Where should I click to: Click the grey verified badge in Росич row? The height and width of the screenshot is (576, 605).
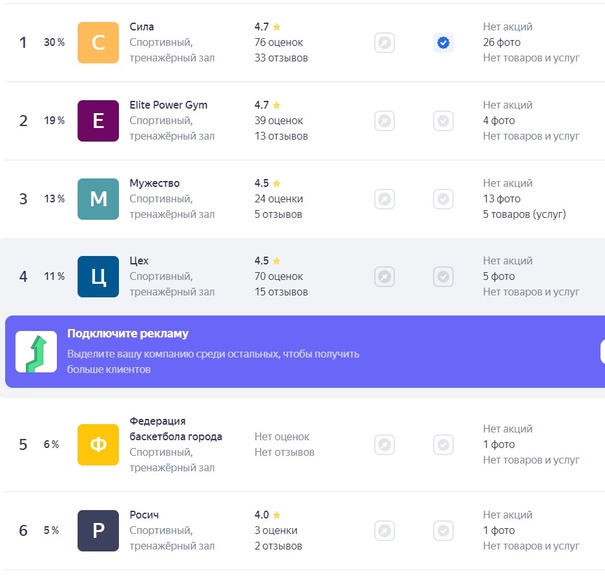click(443, 530)
